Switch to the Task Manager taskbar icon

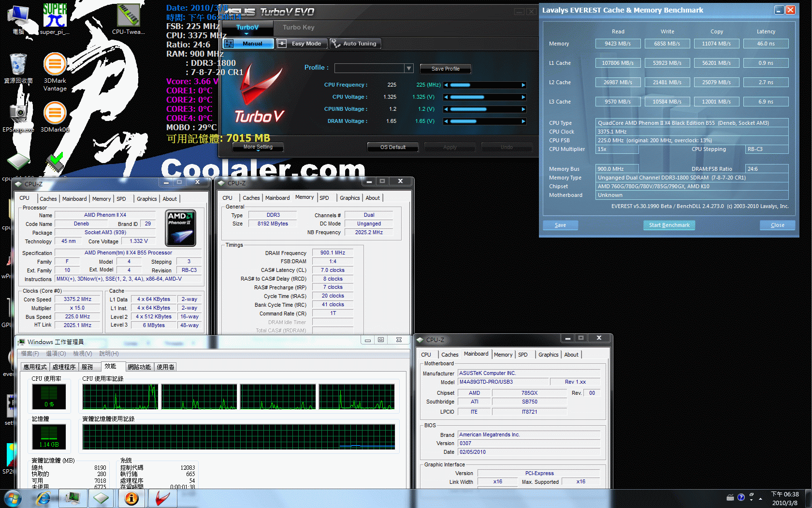(73, 498)
